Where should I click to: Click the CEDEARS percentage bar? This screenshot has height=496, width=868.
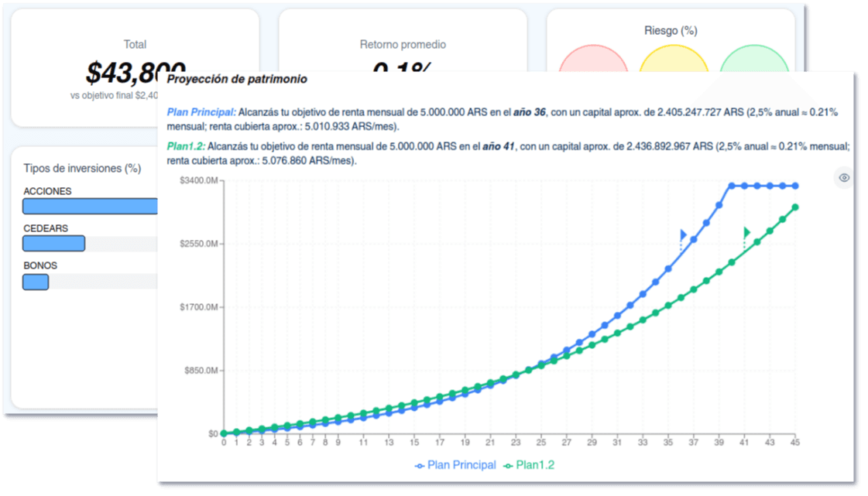click(53, 244)
